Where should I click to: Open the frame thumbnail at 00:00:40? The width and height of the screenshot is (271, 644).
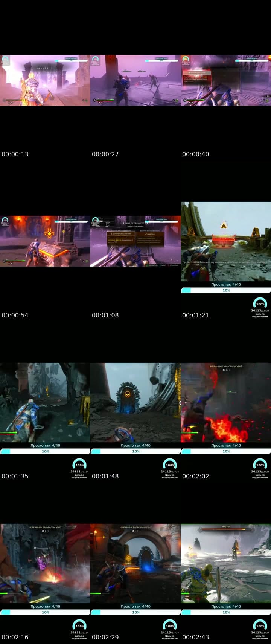[x=226, y=80]
